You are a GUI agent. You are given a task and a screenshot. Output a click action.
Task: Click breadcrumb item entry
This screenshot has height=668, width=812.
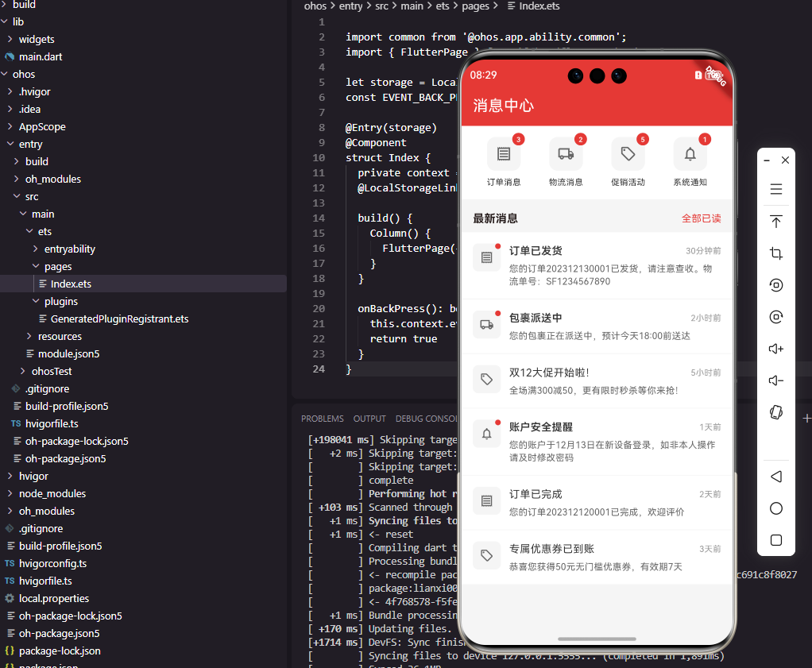(x=350, y=6)
